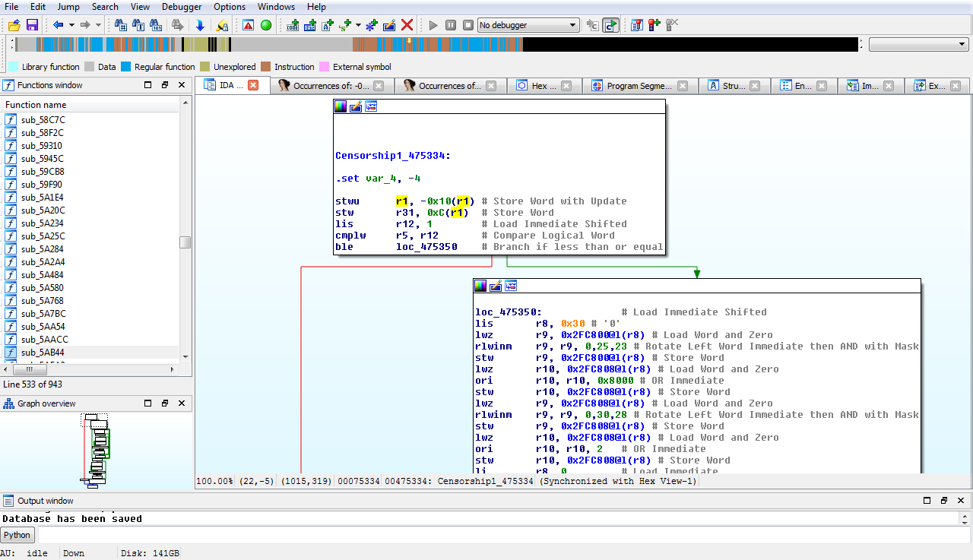Click the Regular function blue legend swatch
The height and width of the screenshot is (560, 973).
tap(126, 67)
